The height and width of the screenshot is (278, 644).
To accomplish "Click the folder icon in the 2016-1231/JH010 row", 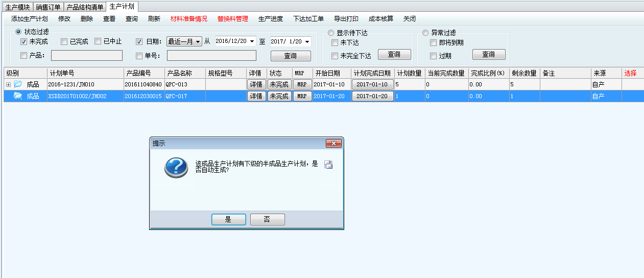I will tap(18, 84).
